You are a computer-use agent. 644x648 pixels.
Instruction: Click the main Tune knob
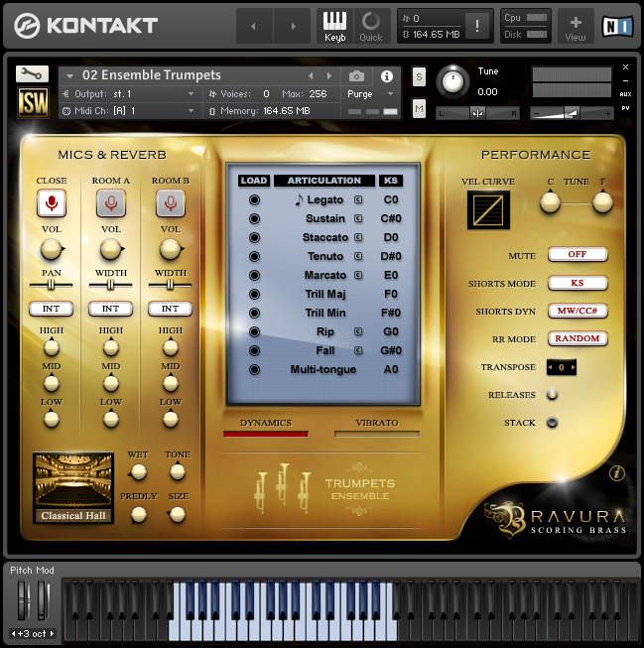453,81
